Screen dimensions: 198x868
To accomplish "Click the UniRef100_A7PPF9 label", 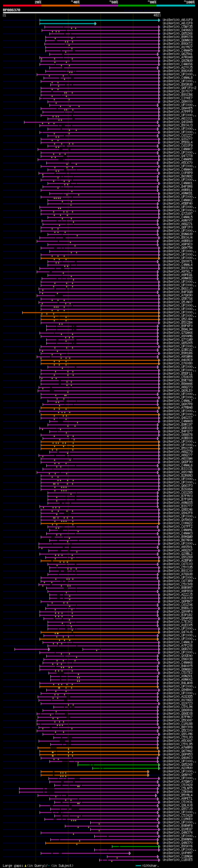I will tap(177, 112).
